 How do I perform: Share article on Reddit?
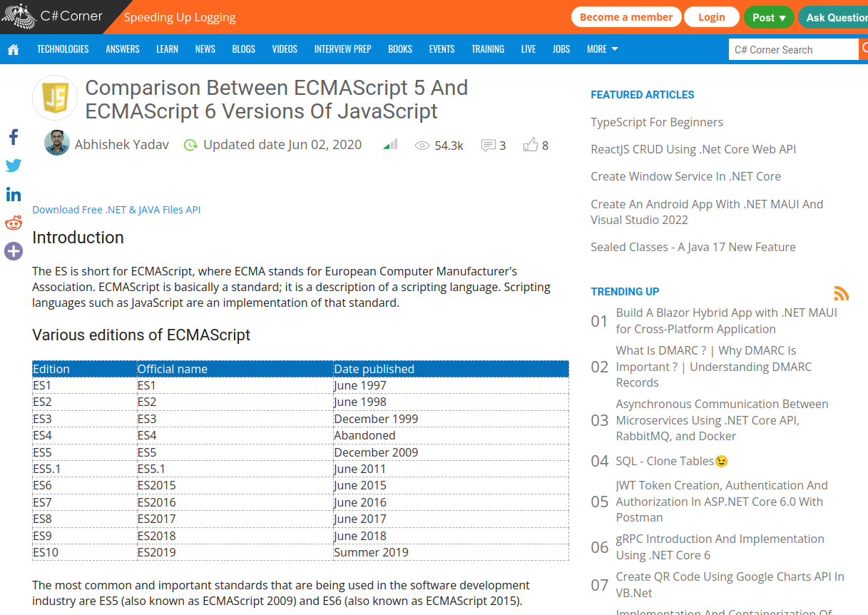14,223
